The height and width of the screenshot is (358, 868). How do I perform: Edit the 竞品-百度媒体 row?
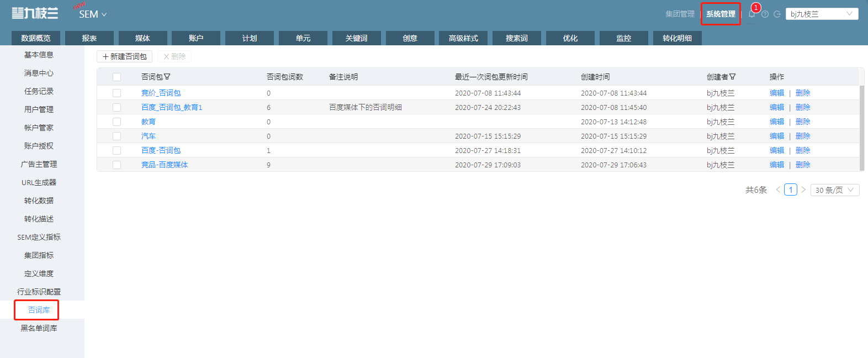coord(777,165)
